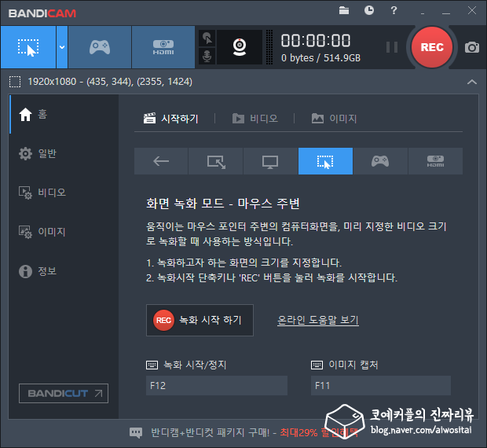487x448 pixels.
Task: Select around-mouse recording mode tile
Action: (x=325, y=161)
